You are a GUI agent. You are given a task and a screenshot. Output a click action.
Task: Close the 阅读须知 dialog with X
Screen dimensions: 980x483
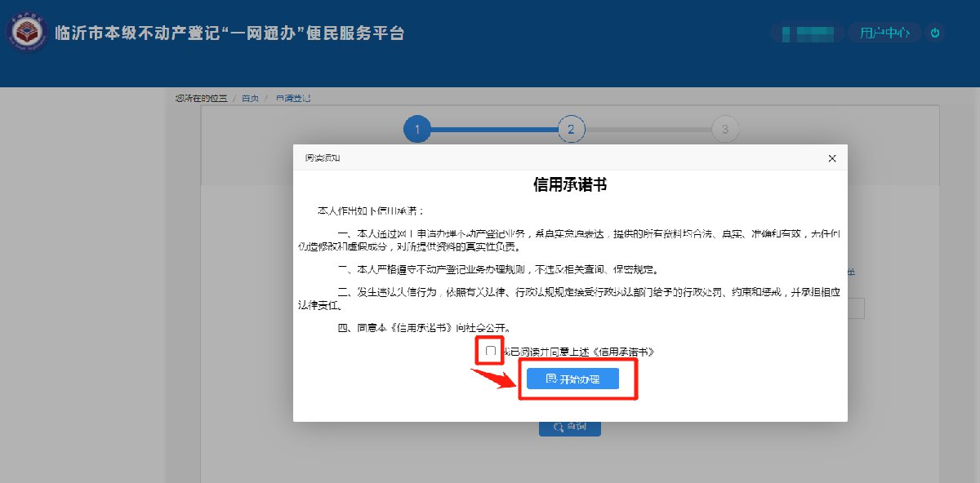point(832,158)
